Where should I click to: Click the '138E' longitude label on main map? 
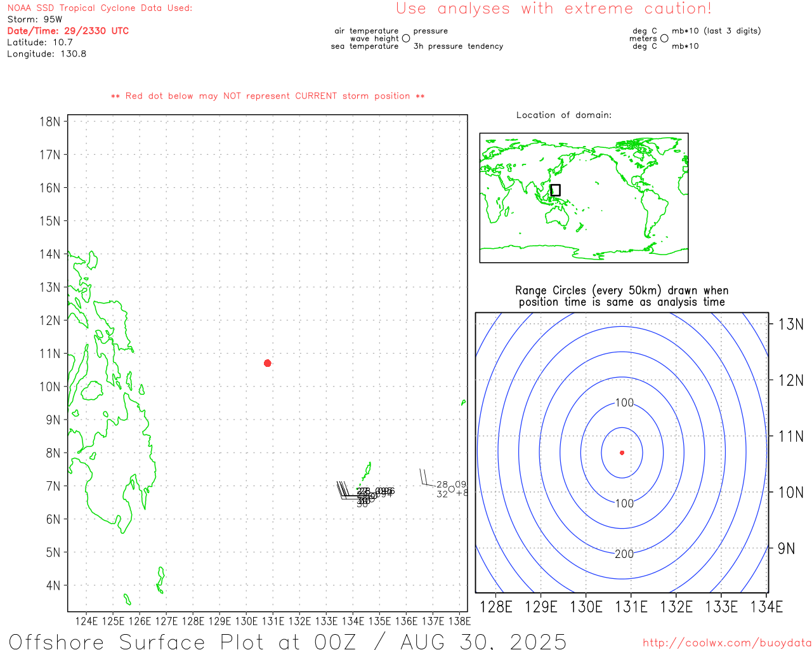[x=459, y=621]
